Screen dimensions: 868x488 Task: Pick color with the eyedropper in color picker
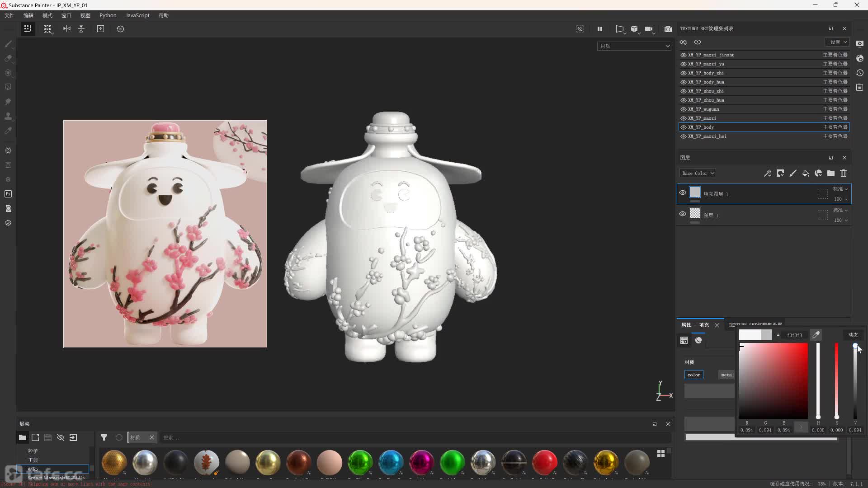coord(816,335)
